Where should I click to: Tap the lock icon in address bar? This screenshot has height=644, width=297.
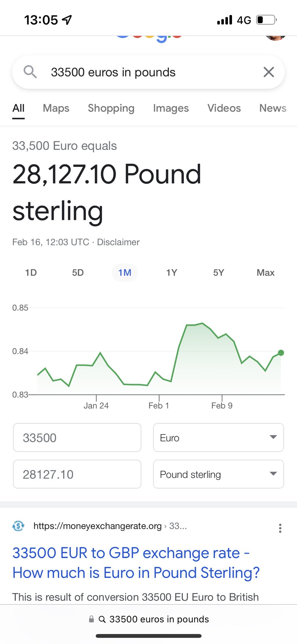(x=91, y=619)
